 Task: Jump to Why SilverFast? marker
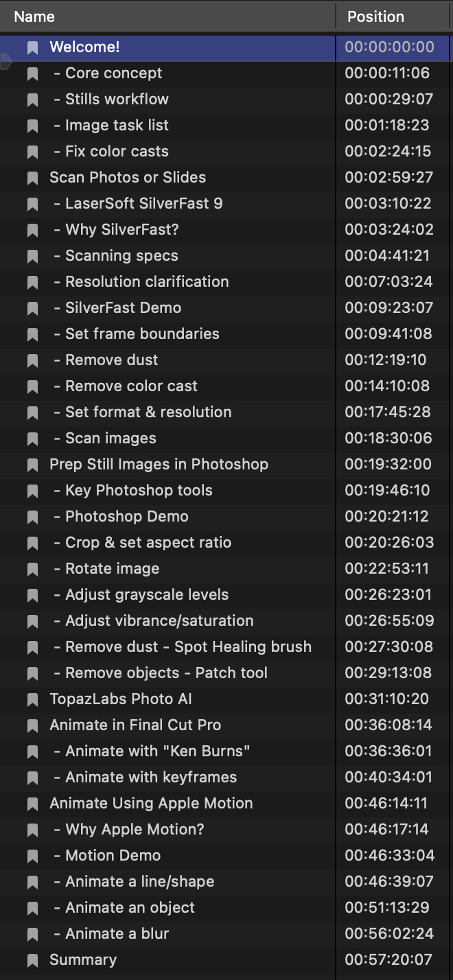coord(226,230)
